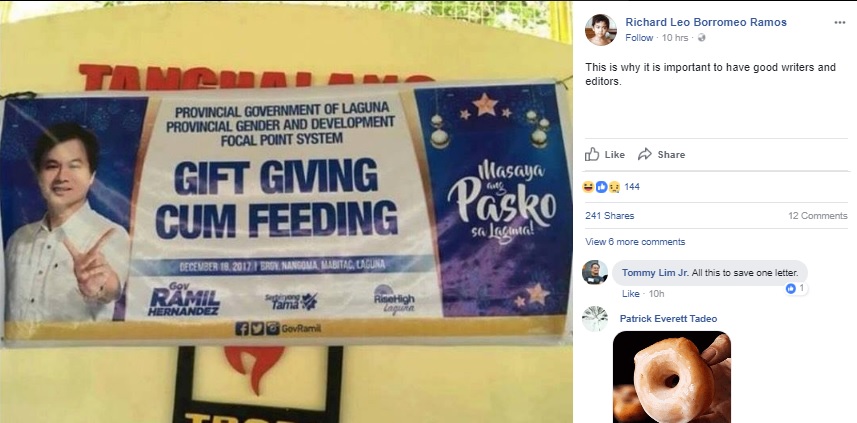Like Tommy Lim Jr.'s comment
Screen dimensions: 857x423
point(630,293)
